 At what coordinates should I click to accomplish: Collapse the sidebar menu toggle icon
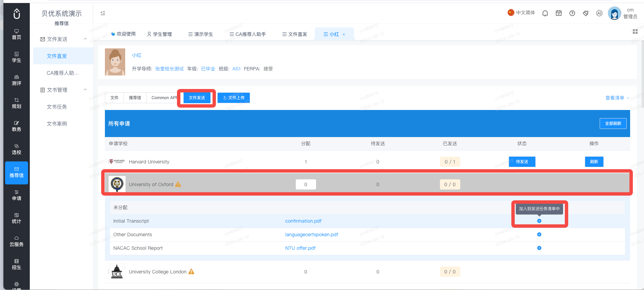[x=103, y=13]
